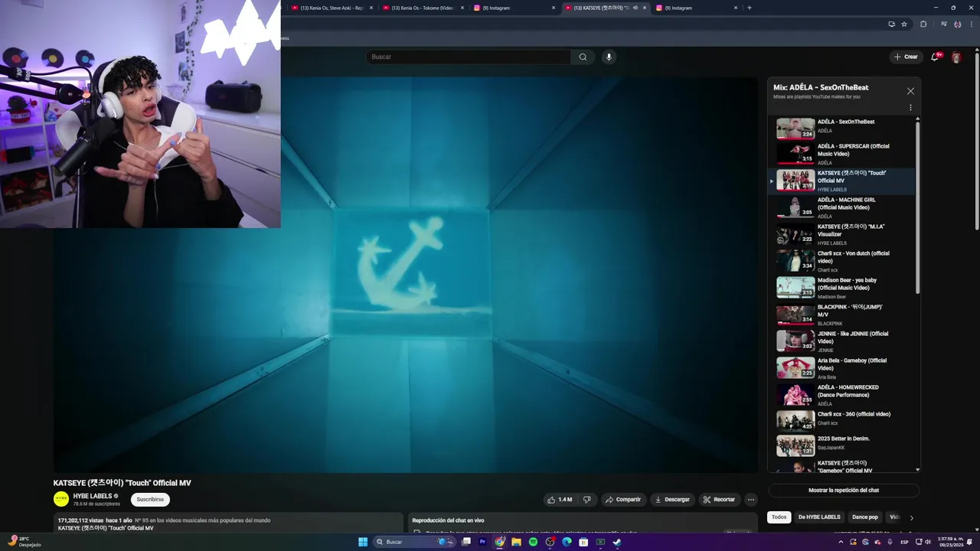Show hidden system tray icons
Image resolution: width=980 pixels, height=551 pixels.
click(x=841, y=542)
